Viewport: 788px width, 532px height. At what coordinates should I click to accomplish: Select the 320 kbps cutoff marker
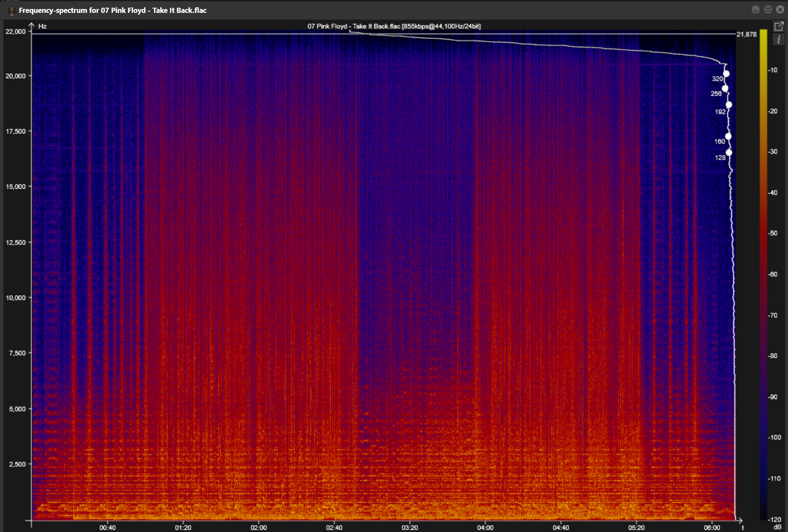tap(726, 74)
